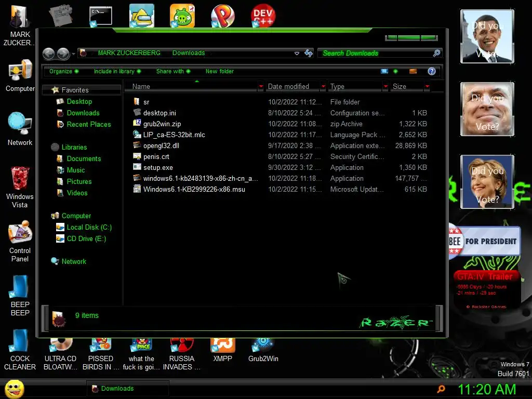This screenshot has width=532, height=399.
Task: Click the Search Downloads input field
Action: point(376,54)
